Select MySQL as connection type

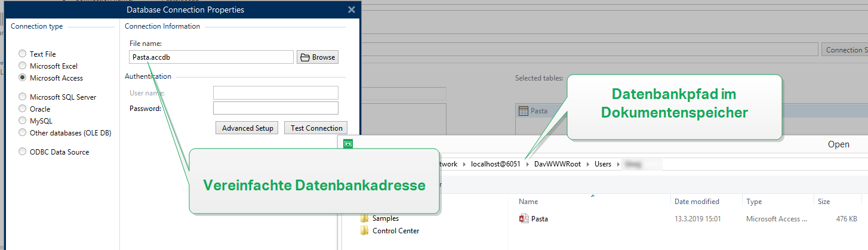[x=23, y=121]
